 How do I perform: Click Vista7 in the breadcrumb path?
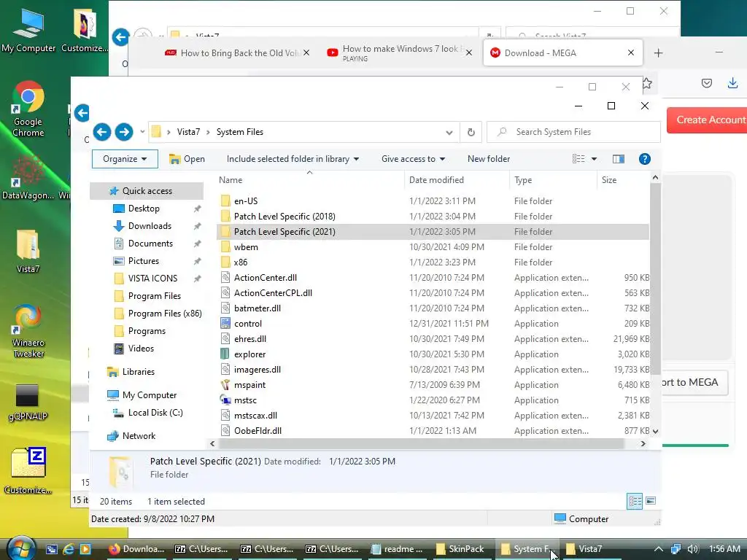[189, 132]
